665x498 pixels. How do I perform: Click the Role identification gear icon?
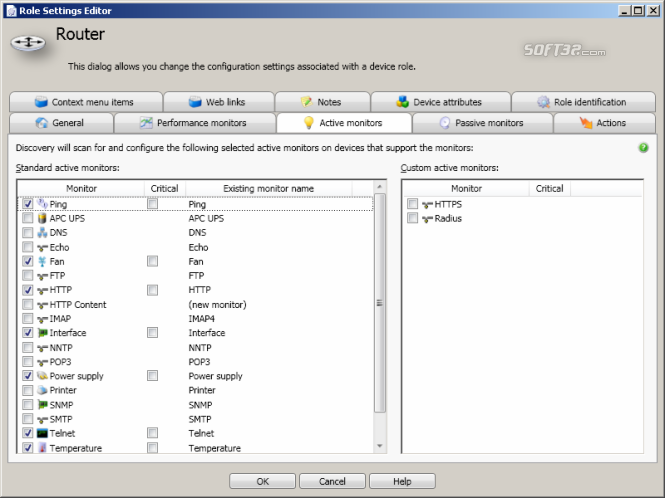543,102
